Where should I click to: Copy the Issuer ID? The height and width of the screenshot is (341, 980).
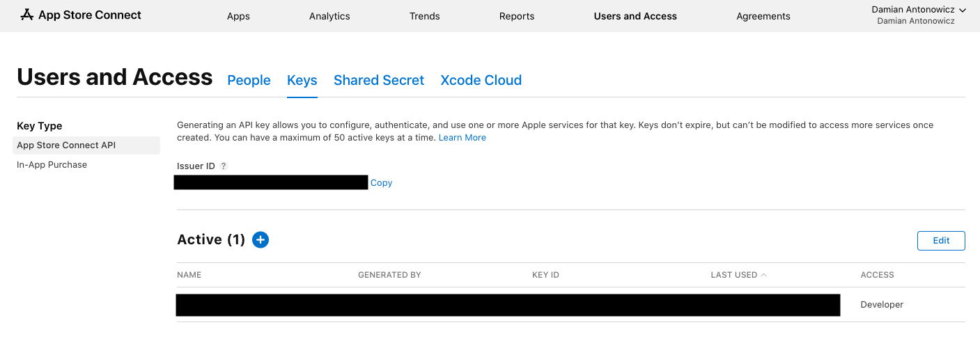pos(381,183)
